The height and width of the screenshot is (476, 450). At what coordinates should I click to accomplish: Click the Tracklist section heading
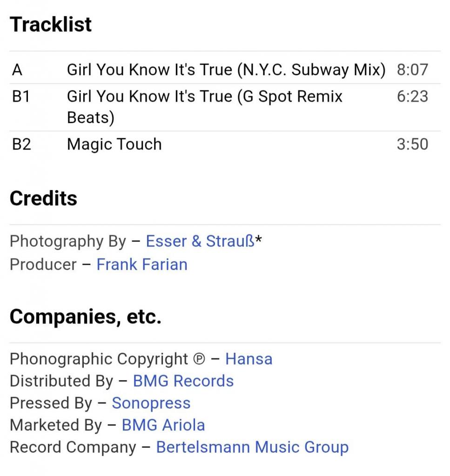point(51,25)
